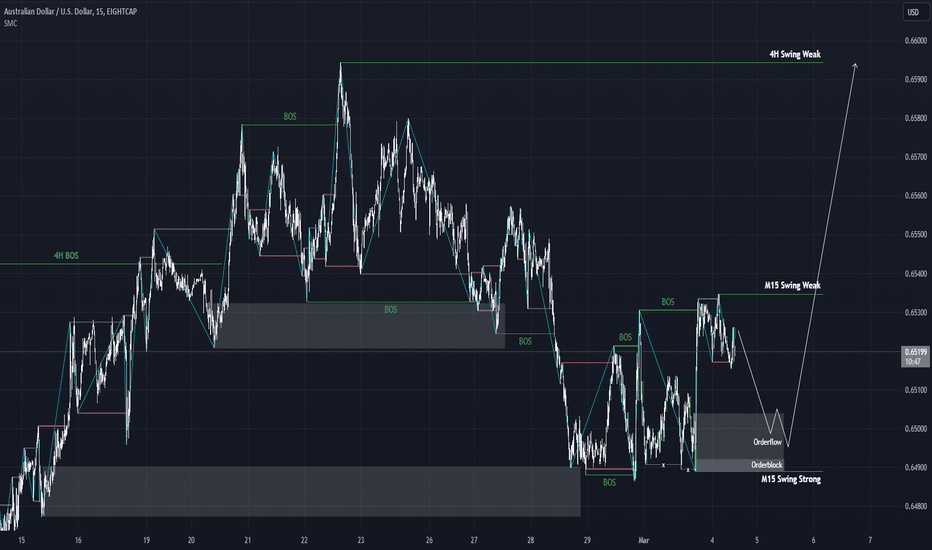
Task: Click the 'Orderblock' zone label
Action: point(767,465)
